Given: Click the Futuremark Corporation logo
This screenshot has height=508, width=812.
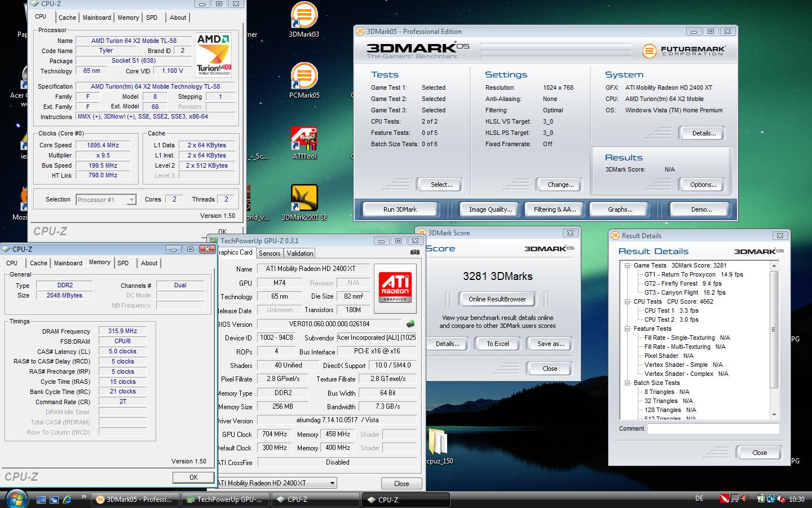Looking at the screenshot, I should 684,51.
